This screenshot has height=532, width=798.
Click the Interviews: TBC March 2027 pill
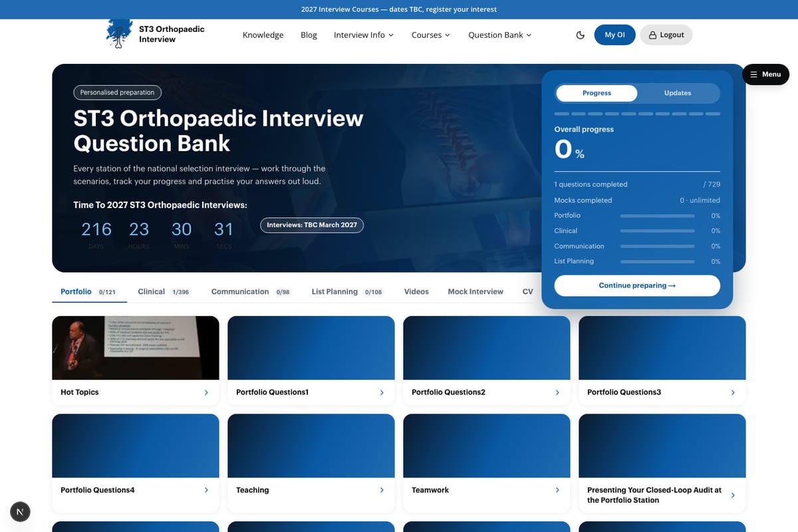[312, 225]
